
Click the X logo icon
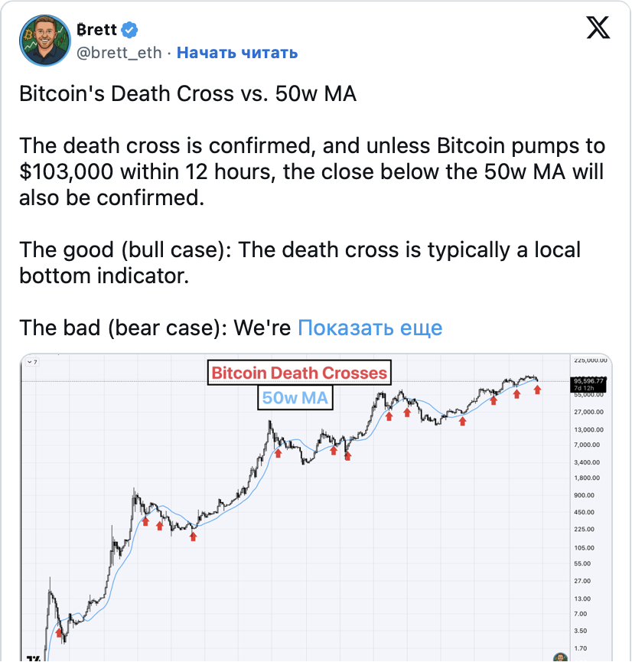(598, 28)
